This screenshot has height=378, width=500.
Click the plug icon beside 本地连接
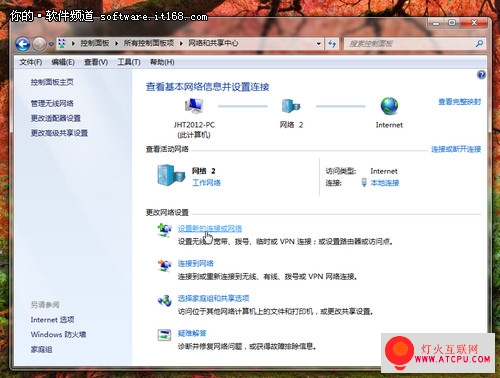tap(364, 182)
